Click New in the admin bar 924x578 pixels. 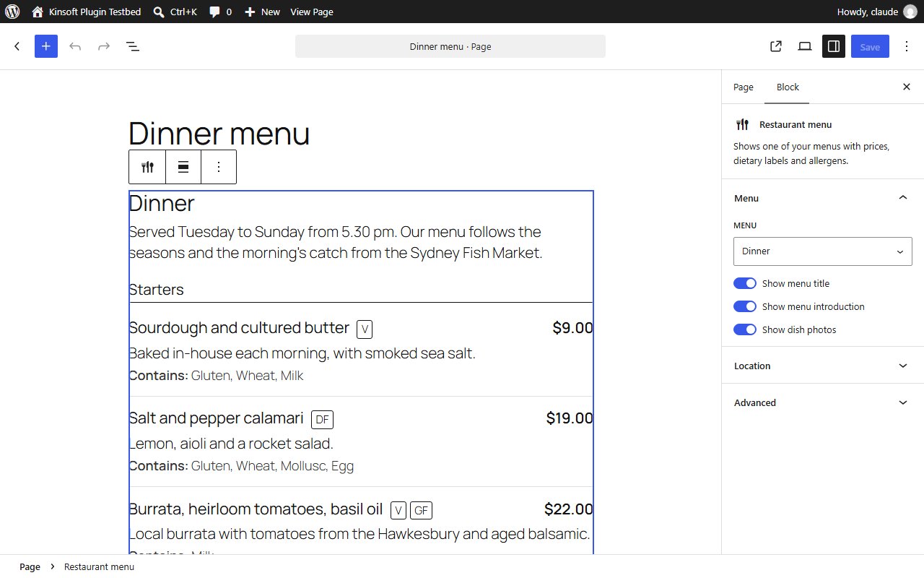coord(263,12)
